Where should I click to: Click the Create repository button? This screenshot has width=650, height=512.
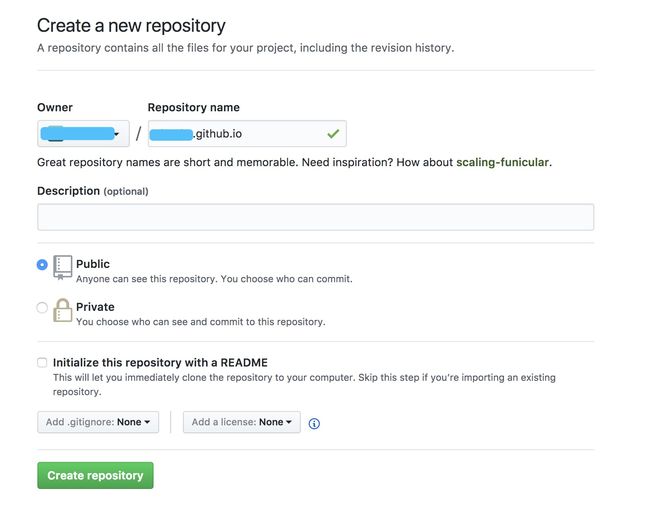[95, 475]
